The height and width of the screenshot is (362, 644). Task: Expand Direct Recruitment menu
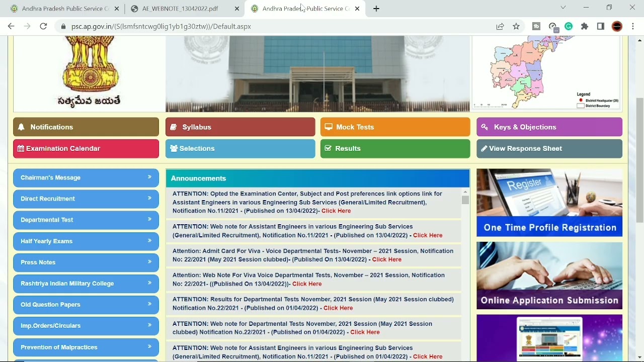coord(86,199)
